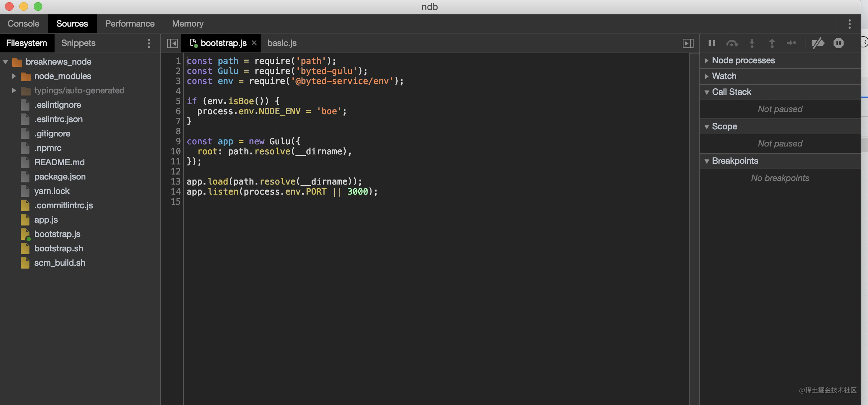Click the bootstrap.js yellow file icon in tree
This screenshot has width=868, height=405.
coord(25,234)
